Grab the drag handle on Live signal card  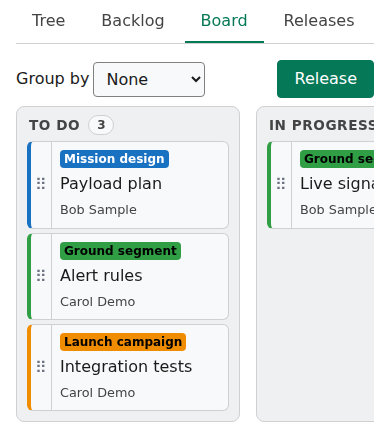point(281,184)
